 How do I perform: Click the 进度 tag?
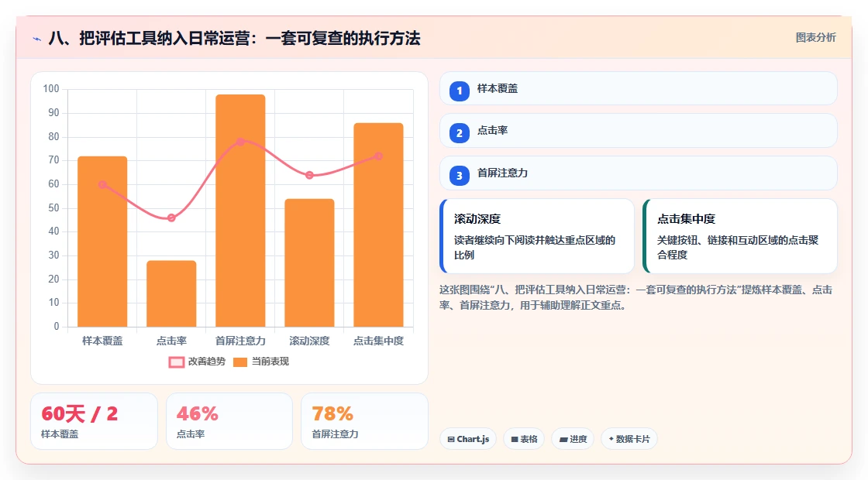pos(573,439)
